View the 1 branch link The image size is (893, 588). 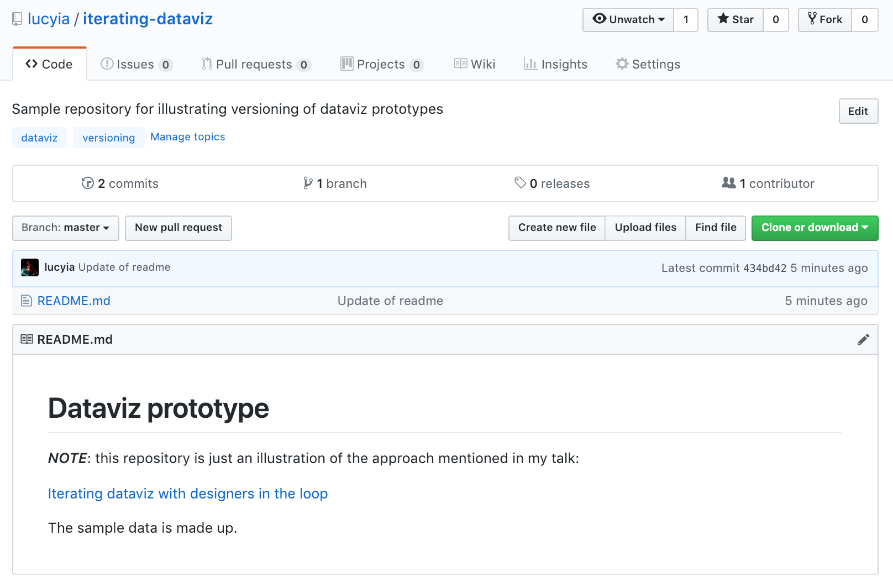pyautogui.click(x=335, y=183)
